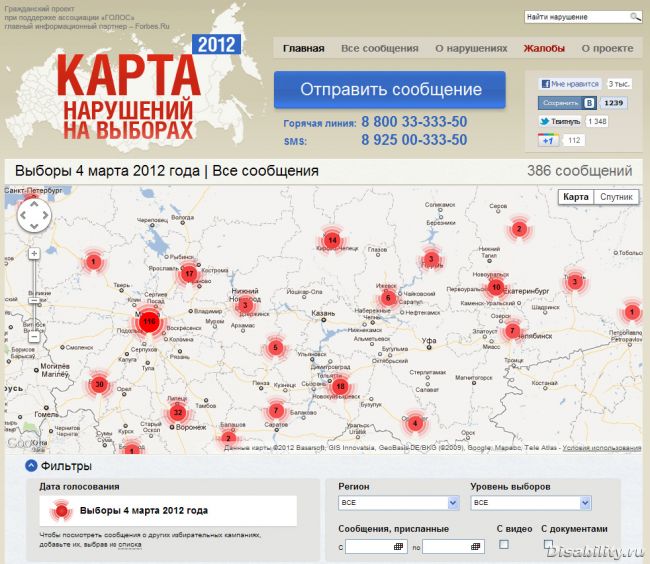The image size is (650, 564).
Task: Open the cluster marker showing 4
Action: (x=415, y=423)
